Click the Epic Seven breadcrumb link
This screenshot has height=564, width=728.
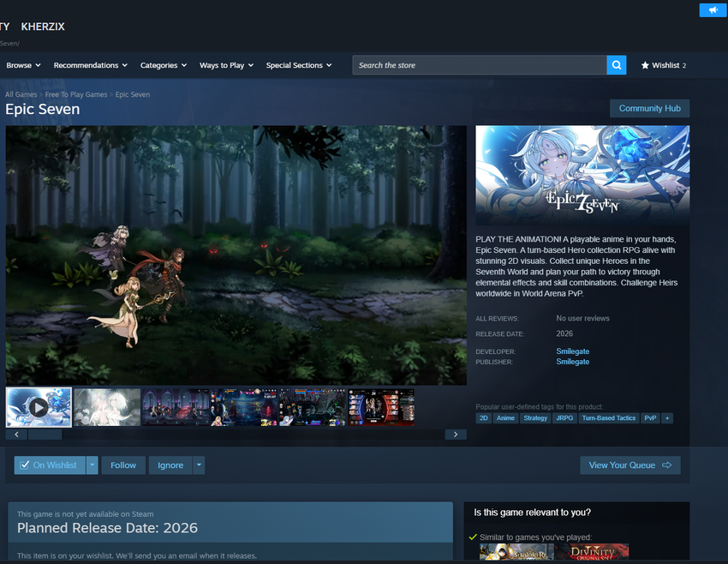point(132,94)
